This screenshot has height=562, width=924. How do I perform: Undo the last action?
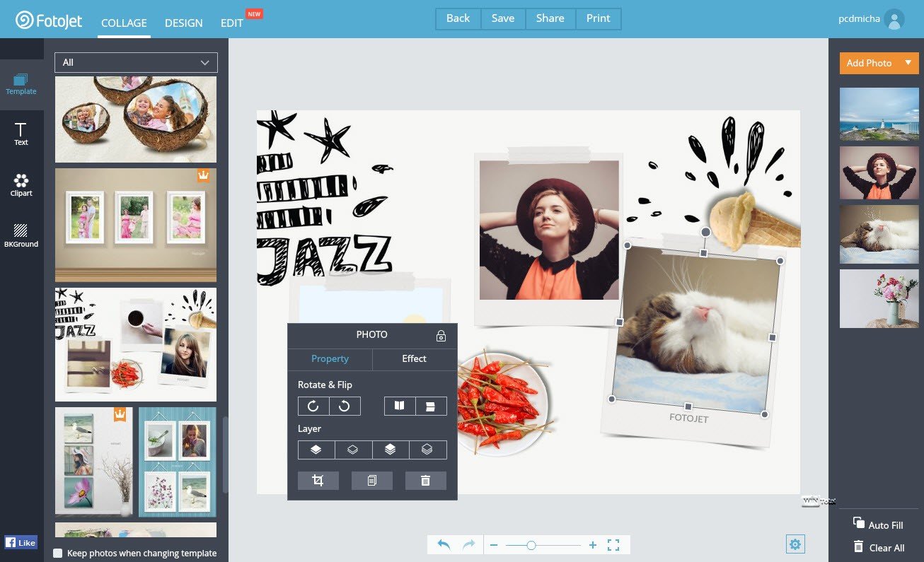444,545
